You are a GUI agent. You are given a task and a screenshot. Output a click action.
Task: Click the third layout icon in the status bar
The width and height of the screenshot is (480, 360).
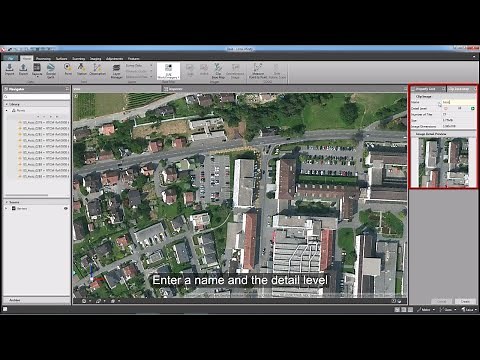coord(410,310)
